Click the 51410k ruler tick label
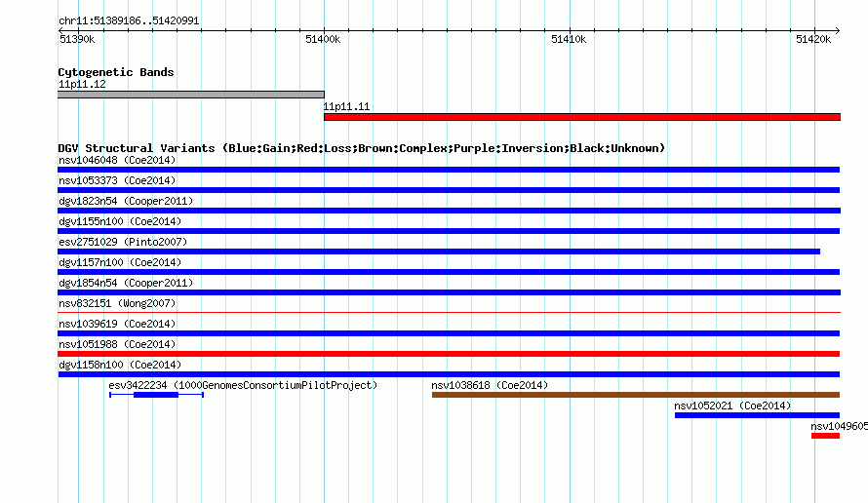The width and height of the screenshot is (868, 503). [569, 39]
